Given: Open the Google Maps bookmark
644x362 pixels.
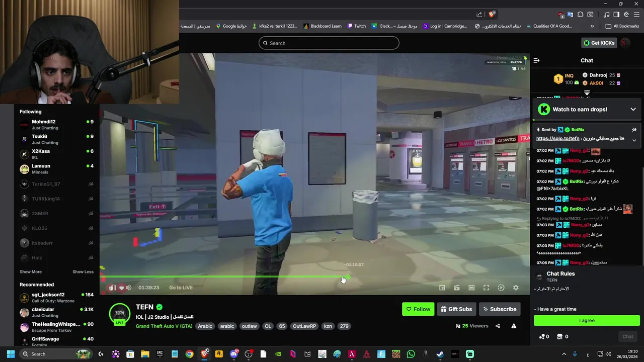Looking at the screenshot, I should pos(231,26).
